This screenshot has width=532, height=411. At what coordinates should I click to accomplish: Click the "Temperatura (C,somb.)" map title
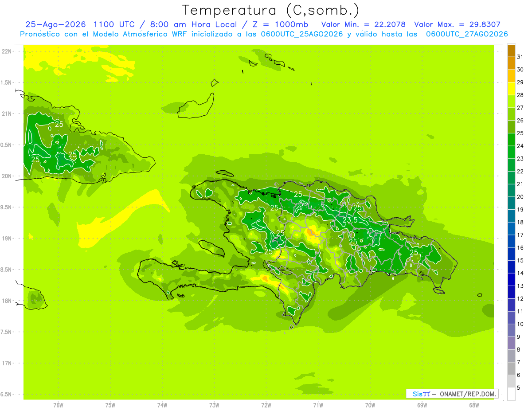click(x=271, y=10)
